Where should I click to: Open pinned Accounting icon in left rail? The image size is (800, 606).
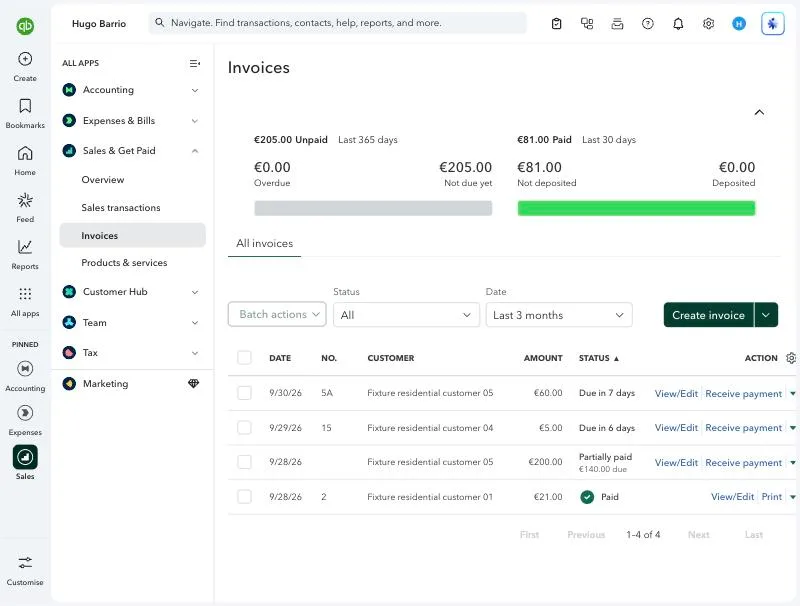[x=25, y=368]
